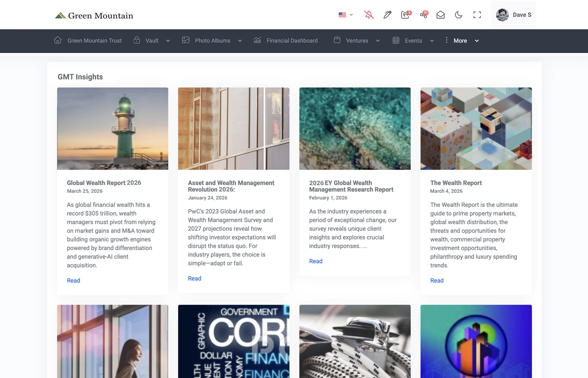Expand the More dropdown chevron
Viewport: 588px width, 378px height.
(x=477, y=41)
